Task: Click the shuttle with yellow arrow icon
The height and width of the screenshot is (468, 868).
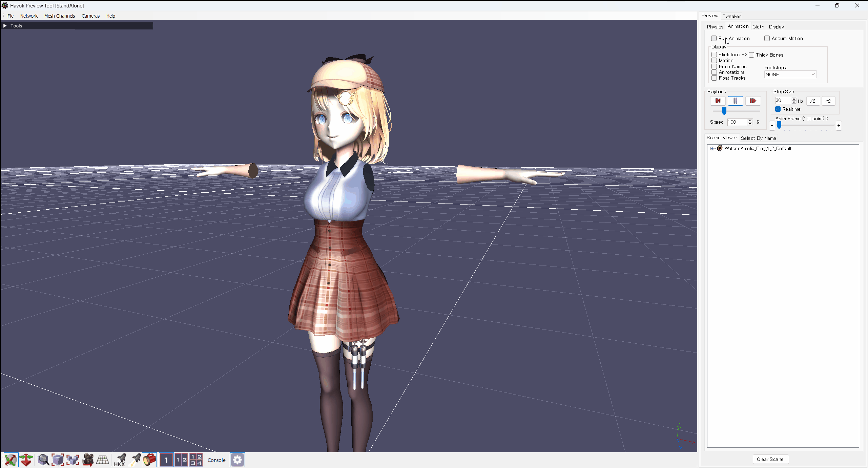Action: pos(135,460)
